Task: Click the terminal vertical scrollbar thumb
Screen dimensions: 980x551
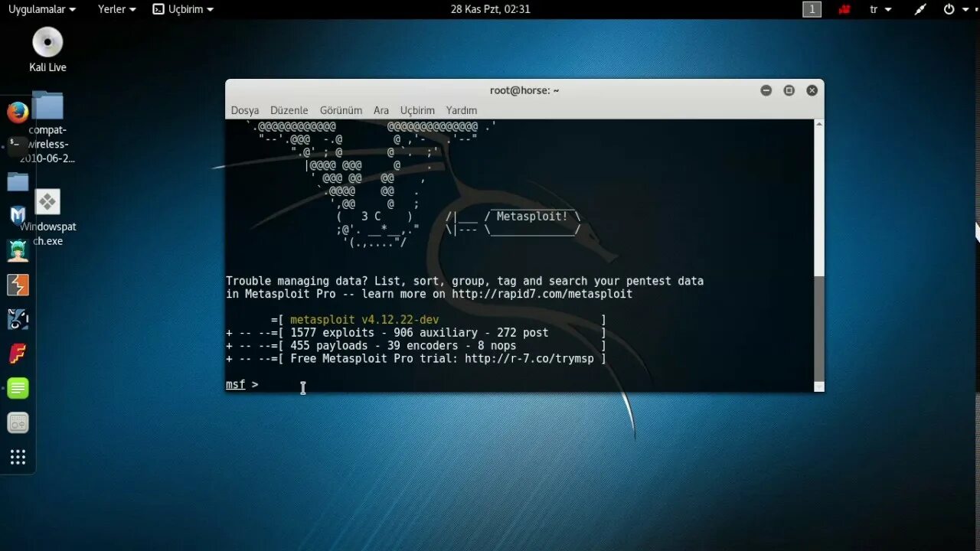Action: click(x=819, y=328)
